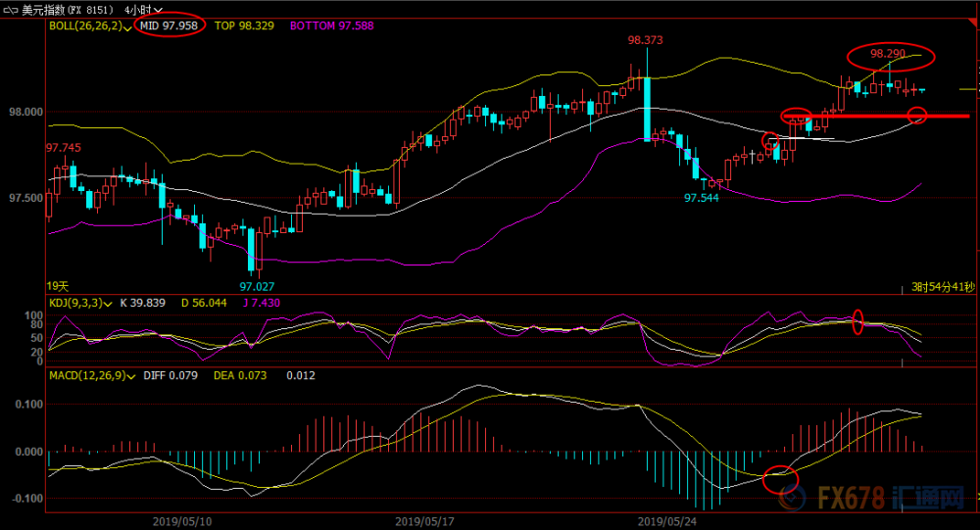The width and height of the screenshot is (980, 530).
Task: Click the 2019/05/24 date marker on time axis
Action: click(x=666, y=521)
